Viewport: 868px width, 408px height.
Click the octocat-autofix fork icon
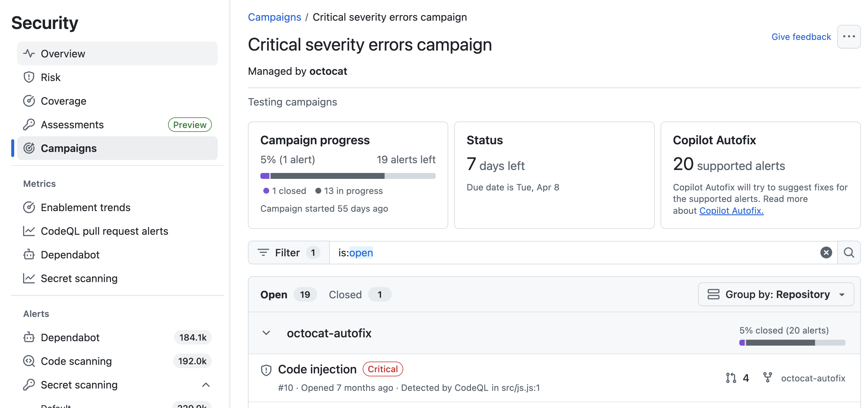click(769, 378)
